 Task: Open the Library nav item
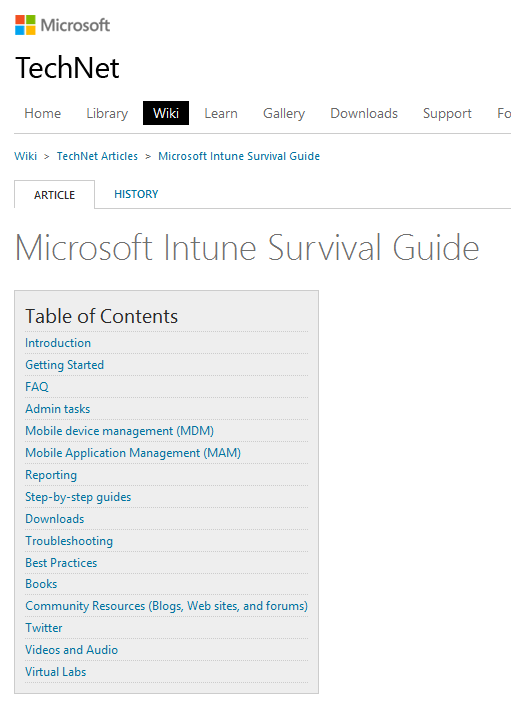pyautogui.click(x=107, y=113)
